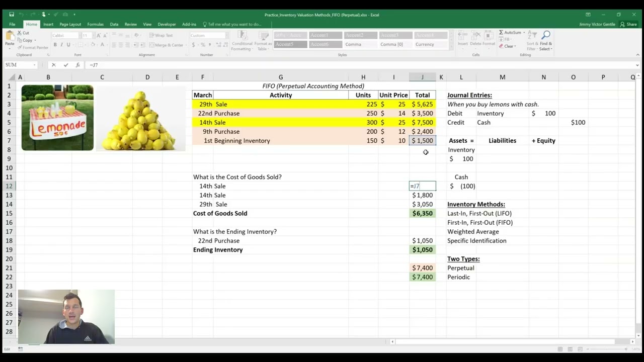Image resolution: width=644 pixels, height=362 pixels.
Task: Toggle Underline formatting
Action: [68, 45]
